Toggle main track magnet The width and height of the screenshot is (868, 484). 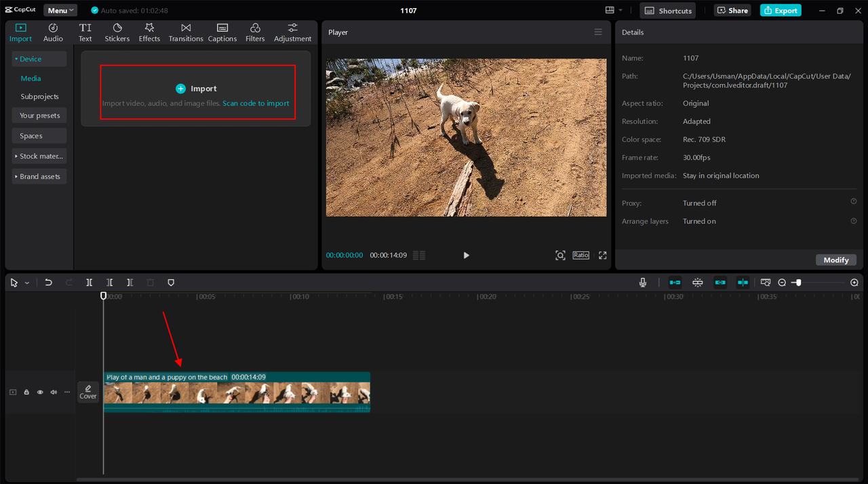tap(675, 283)
